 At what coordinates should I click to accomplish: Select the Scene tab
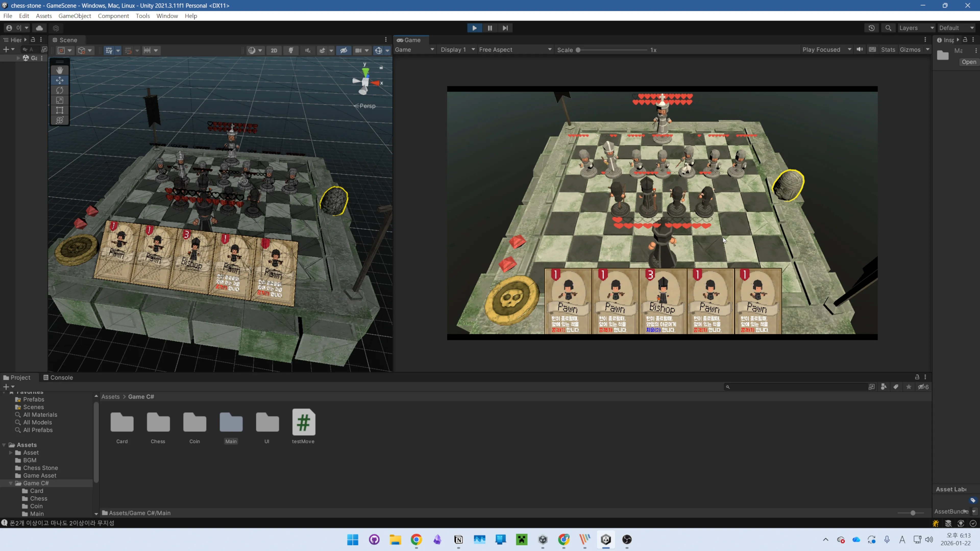coord(65,40)
